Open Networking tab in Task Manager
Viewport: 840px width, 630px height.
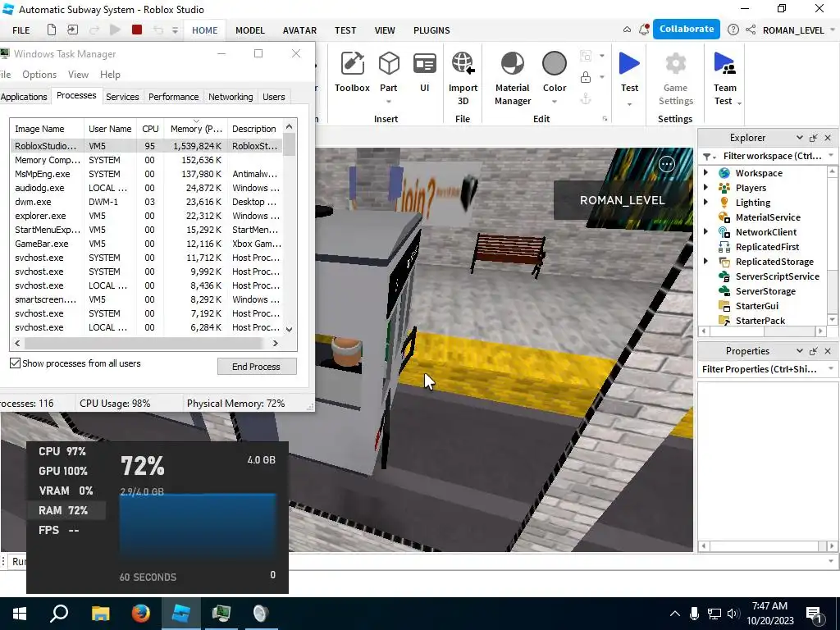click(231, 97)
